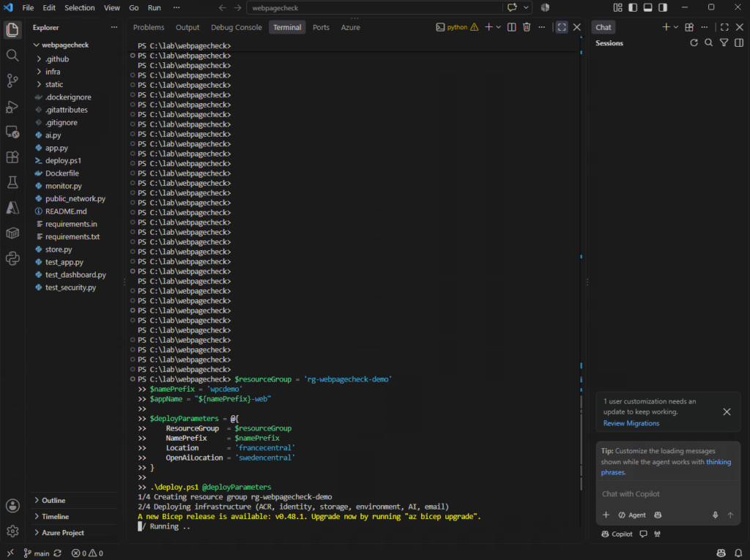Image resolution: width=750 pixels, height=560 pixels.
Task: Start a new chat with plus icon
Action: pos(666,27)
